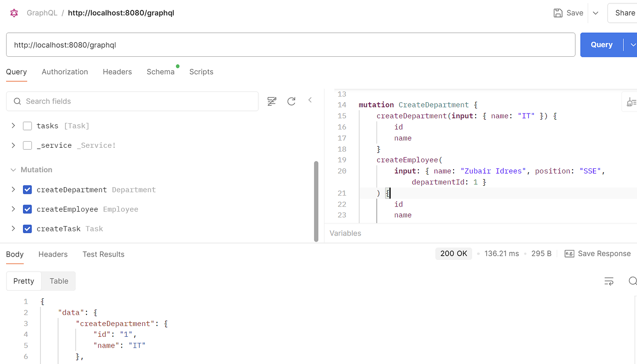
Task: Open search in the response body
Action: [x=633, y=281]
